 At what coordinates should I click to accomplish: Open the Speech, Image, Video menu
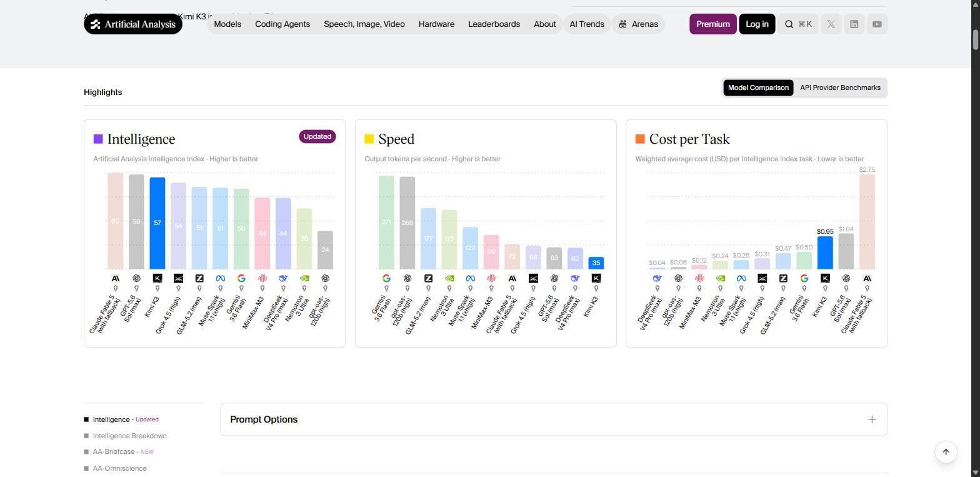pos(364,24)
